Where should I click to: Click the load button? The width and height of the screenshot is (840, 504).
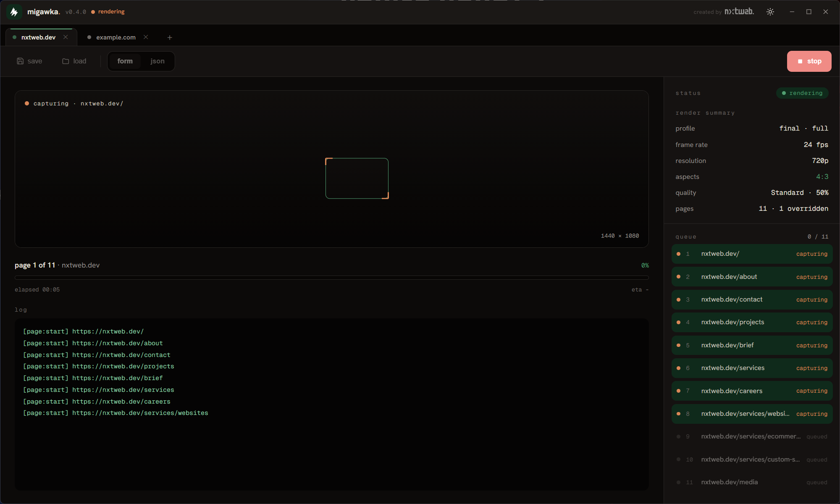click(x=74, y=61)
